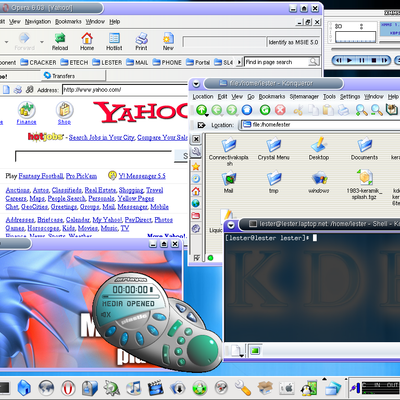Open the Bookmarks star in Konqueror sidebar
400x400 pixels.
196,166
